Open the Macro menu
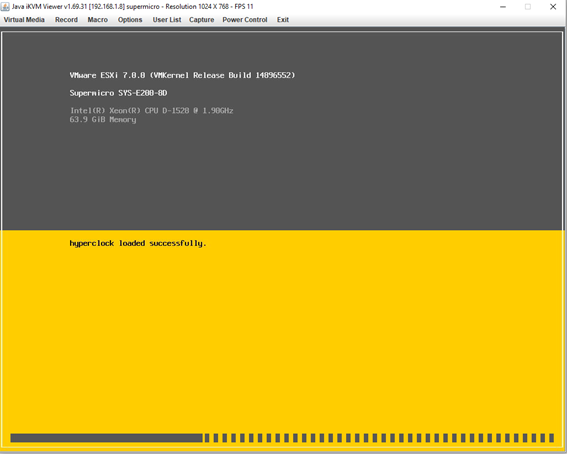 [98, 20]
